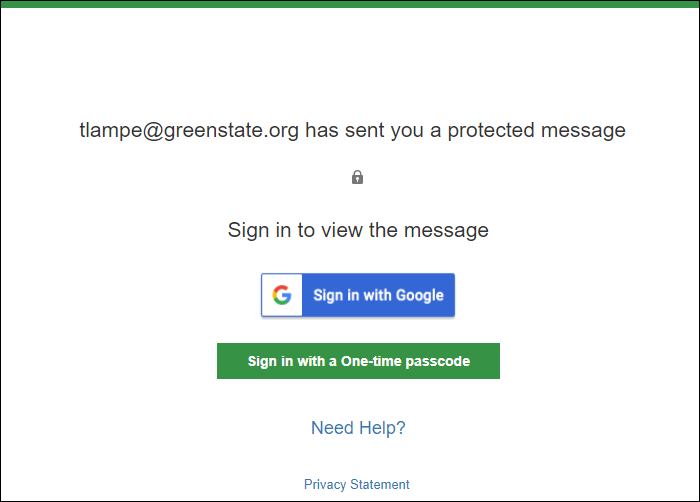Viewport: 700px width, 502px height.
Task: Click the gray padlock icon
Action: point(357,177)
